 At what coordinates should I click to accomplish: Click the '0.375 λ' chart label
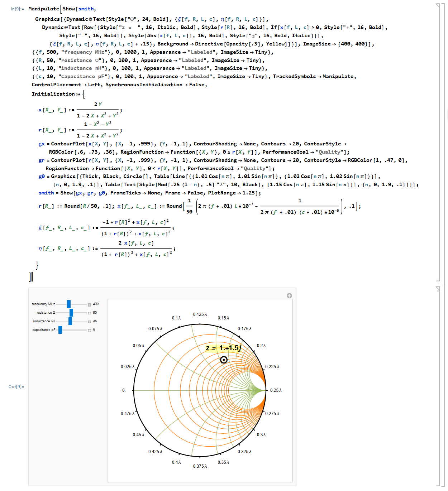[200, 466]
